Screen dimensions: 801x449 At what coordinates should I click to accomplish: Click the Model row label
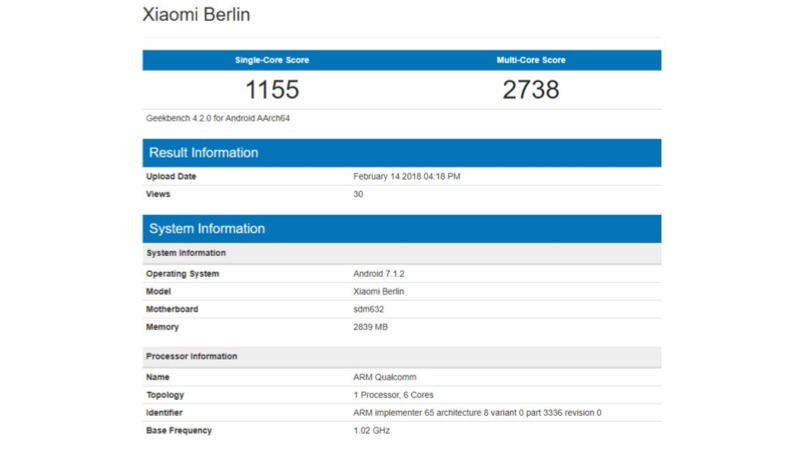[x=159, y=291]
